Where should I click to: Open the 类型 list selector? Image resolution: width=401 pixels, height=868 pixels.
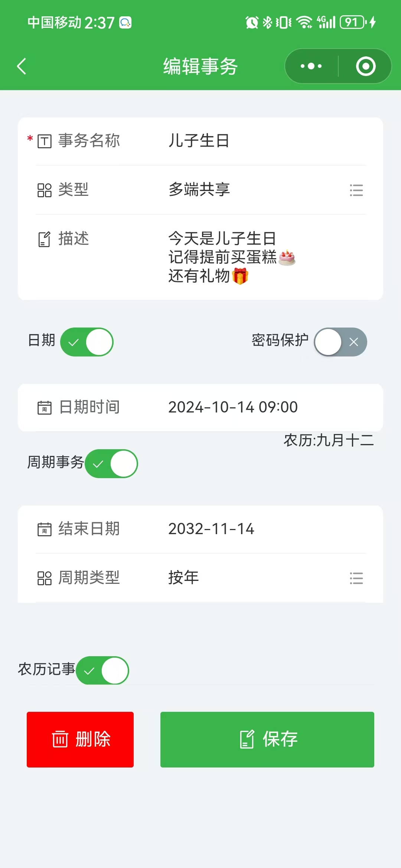pos(356,190)
